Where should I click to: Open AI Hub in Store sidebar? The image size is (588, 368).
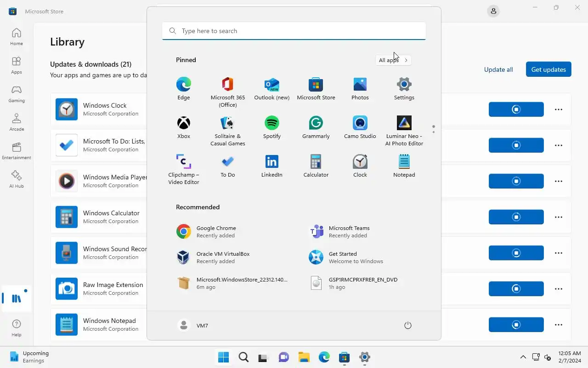pyautogui.click(x=17, y=179)
